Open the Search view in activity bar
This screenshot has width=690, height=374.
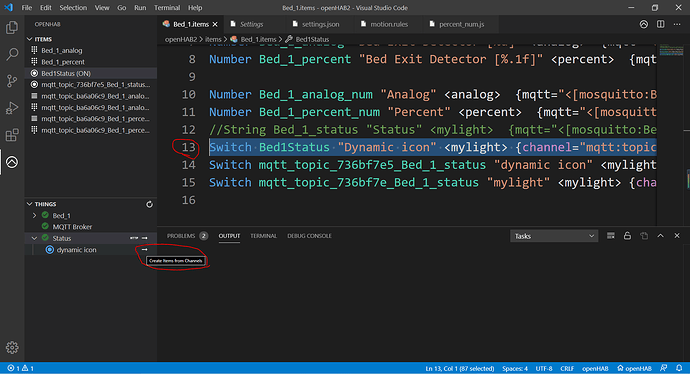12,55
